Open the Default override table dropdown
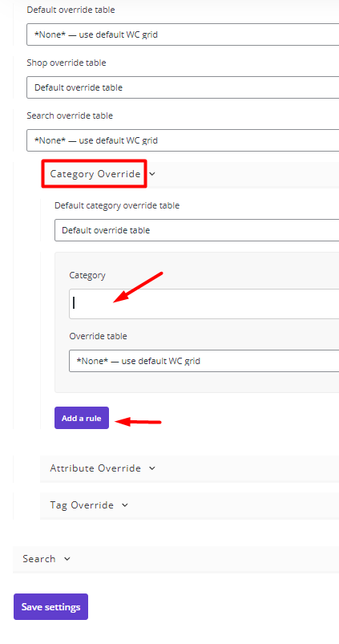The width and height of the screenshot is (339, 644). [183, 34]
